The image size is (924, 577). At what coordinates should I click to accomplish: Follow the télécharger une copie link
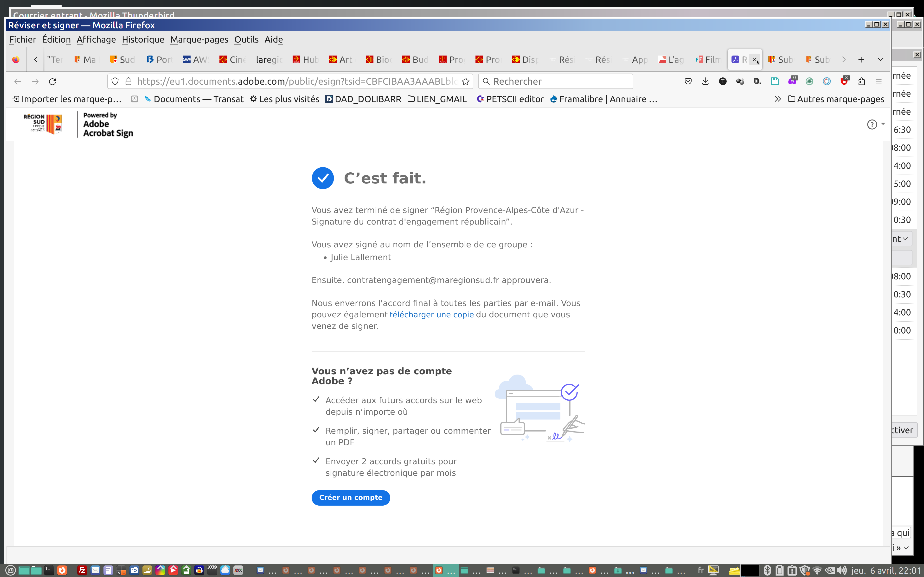click(431, 315)
